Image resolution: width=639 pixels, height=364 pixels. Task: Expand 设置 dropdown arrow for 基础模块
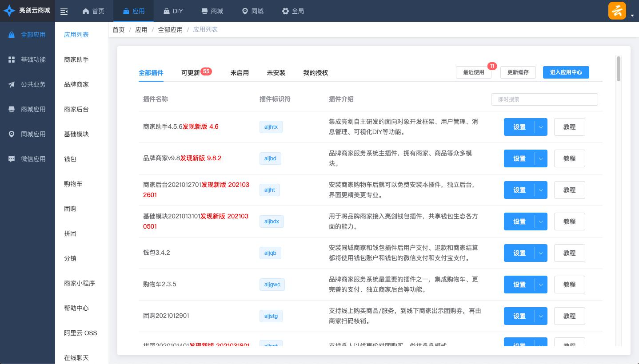[541, 222]
